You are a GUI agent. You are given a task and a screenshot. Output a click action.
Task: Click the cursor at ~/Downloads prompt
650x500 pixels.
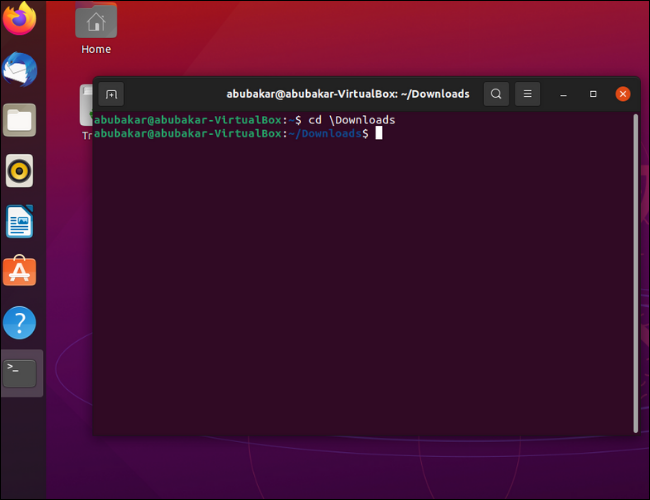coord(379,133)
